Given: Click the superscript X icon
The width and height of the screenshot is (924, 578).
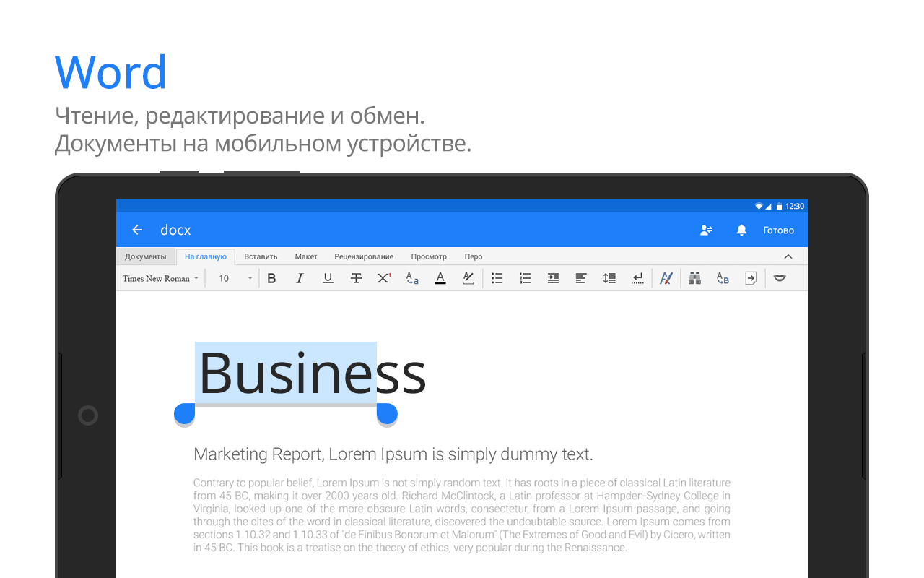Looking at the screenshot, I should 384,278.
